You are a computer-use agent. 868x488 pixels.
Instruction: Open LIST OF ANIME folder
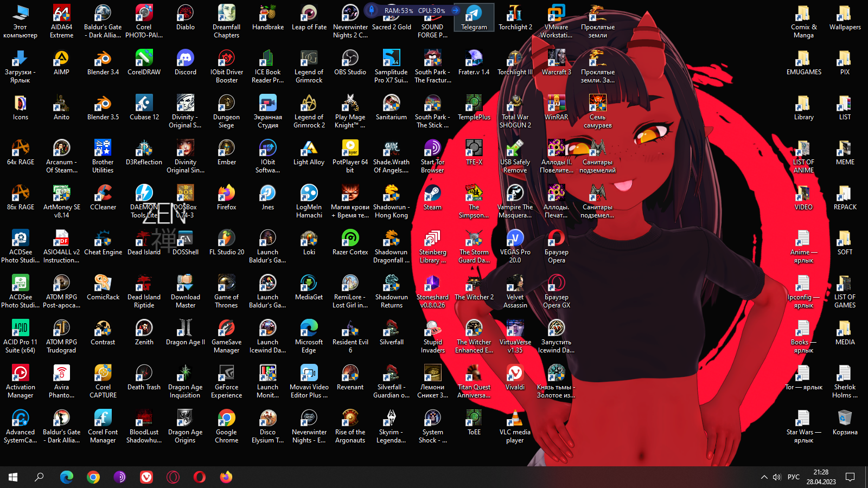click(x=803, y=157)
